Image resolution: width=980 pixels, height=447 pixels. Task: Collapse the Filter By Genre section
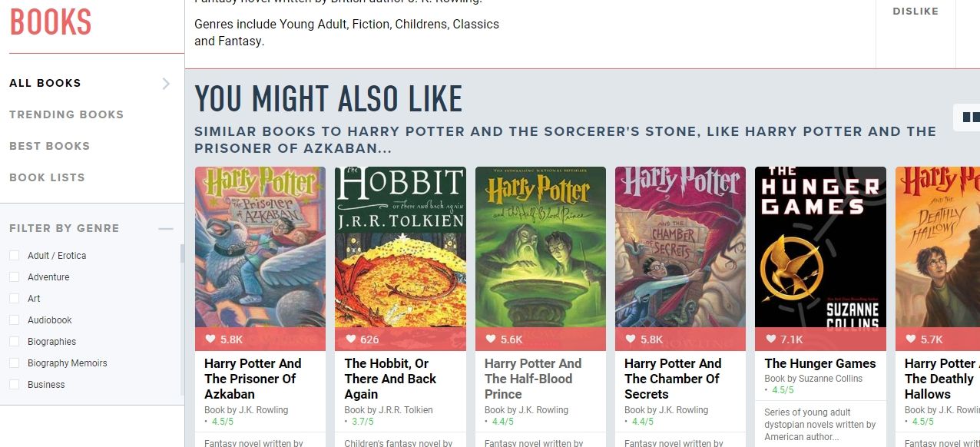tap(165, 228)
